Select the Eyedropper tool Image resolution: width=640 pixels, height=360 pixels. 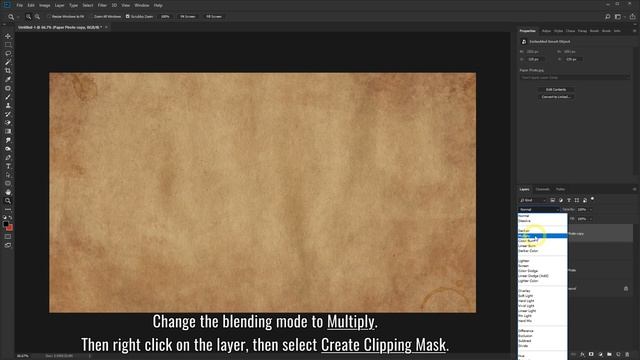[x=8, y=79]
